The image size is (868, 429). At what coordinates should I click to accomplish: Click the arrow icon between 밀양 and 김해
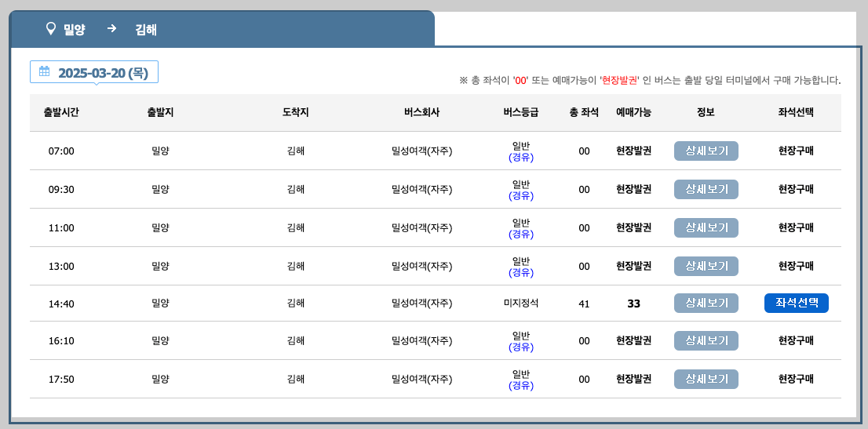tap(111, 28)
